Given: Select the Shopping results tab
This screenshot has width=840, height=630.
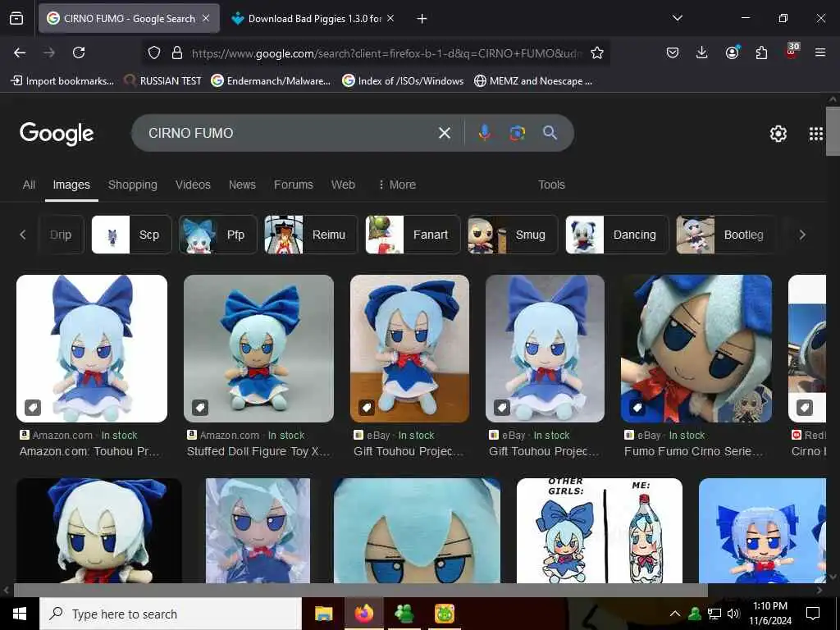Looking at the screenshot, I should [133, 185].
